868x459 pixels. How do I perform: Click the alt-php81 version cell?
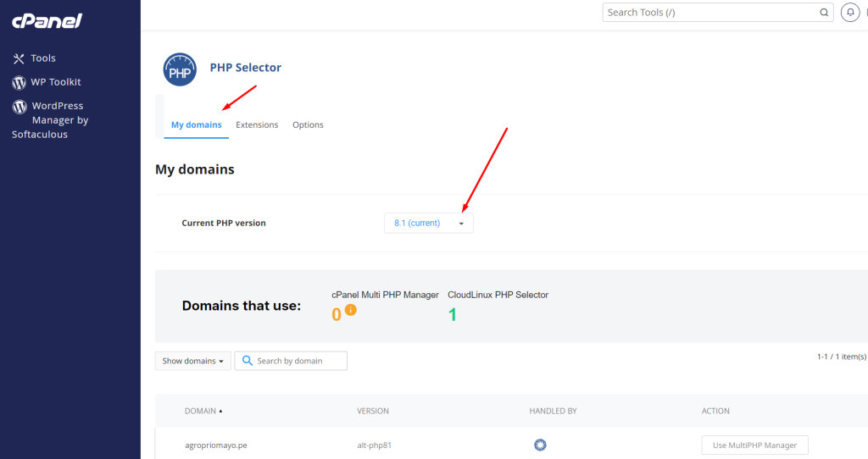(x=374, y=445)
